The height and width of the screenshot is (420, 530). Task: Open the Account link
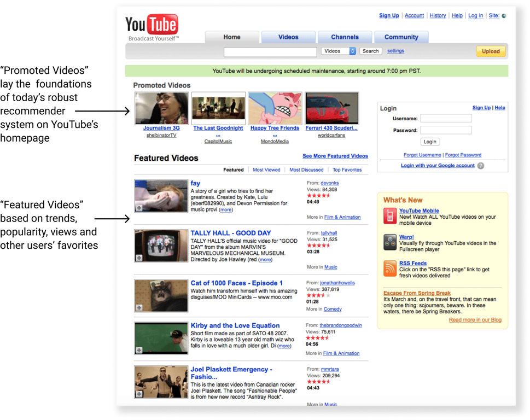click(414, 15)
